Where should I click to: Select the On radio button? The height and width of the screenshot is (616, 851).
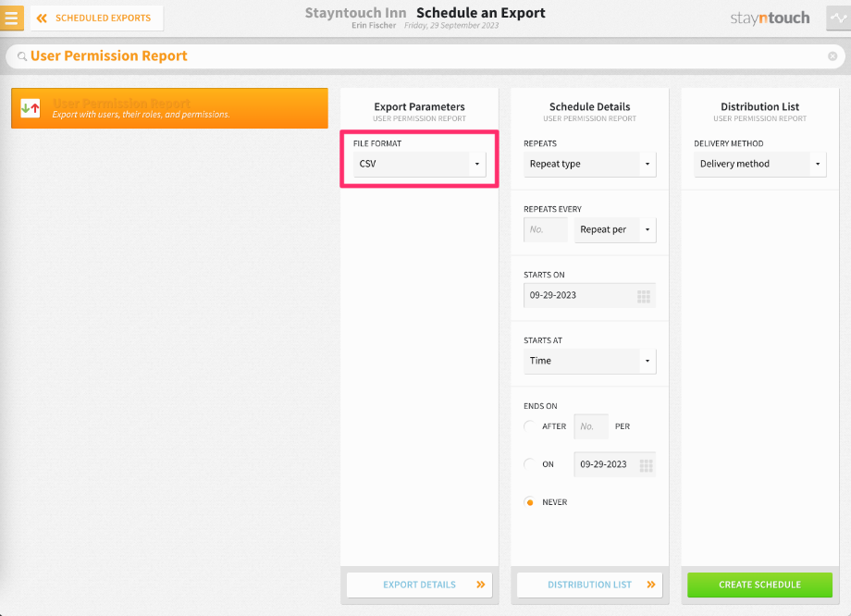coord(530,464)
